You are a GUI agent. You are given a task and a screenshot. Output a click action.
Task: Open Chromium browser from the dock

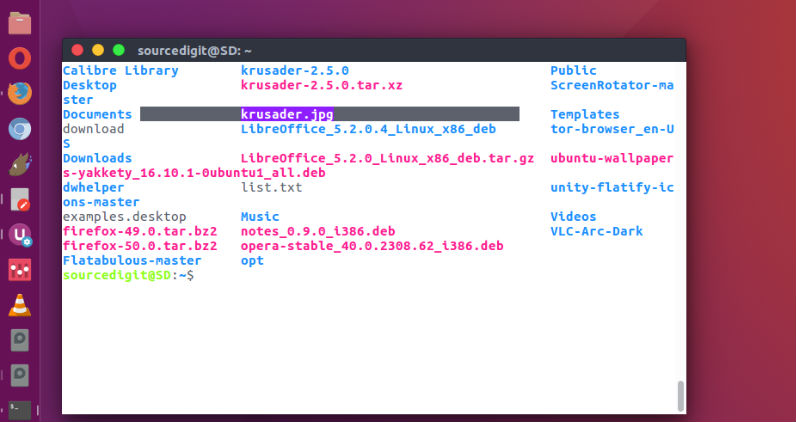[x=20, y=129]
